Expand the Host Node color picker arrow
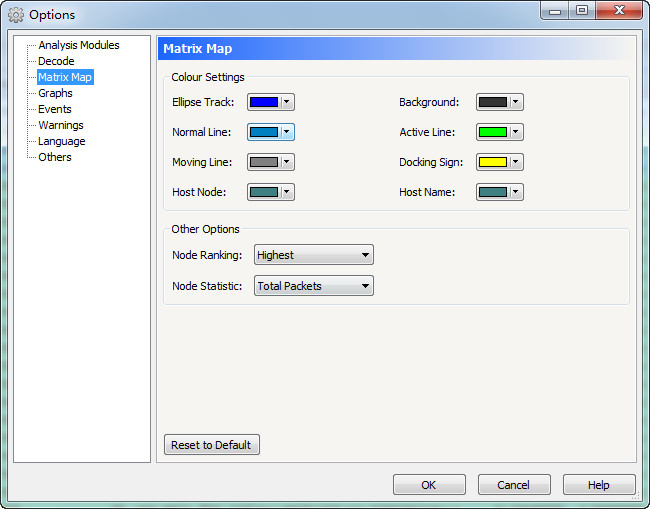Image resolution: width=650 pixels, height=509 pixels. click(287, 192)
